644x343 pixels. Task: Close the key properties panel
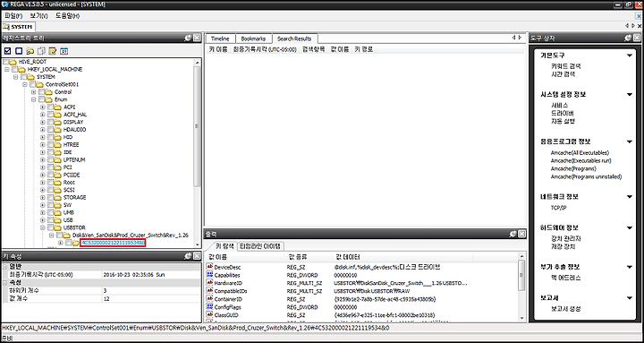pos(197,256)
